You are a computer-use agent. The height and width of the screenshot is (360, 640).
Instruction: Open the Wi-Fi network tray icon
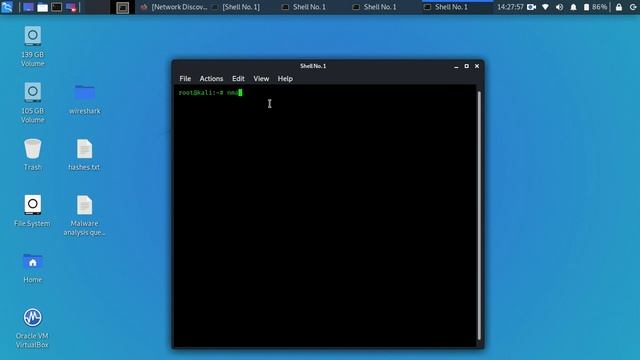click(x=545, y=7)
